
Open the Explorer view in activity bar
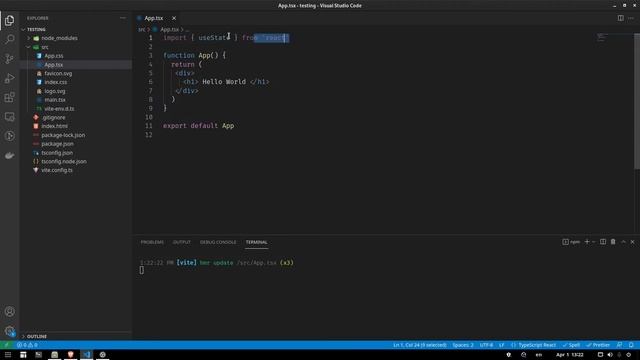[9, 20]
